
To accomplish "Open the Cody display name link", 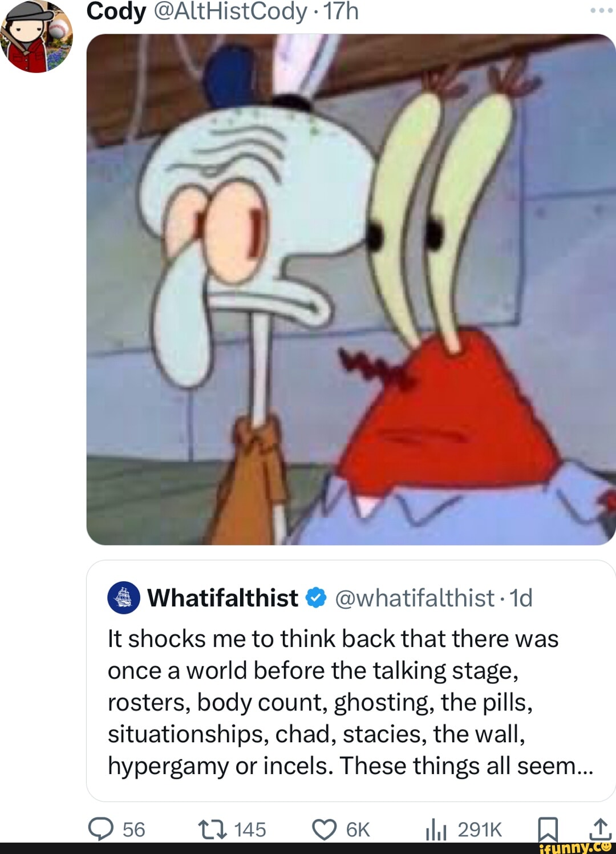I will [116, 11].
